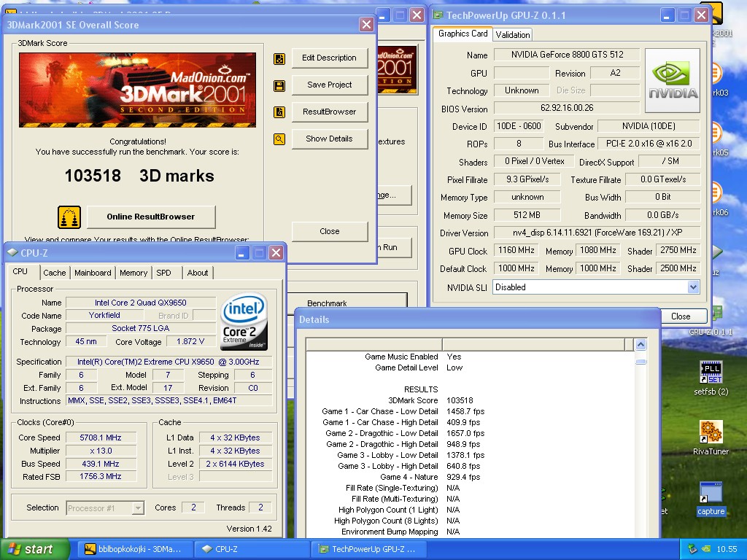The width and height of the screenshot is (747, 560).
Task: Click the GPU-Z Name field showing GeForce 8800 GTS 512
Action: pos(567,55)
